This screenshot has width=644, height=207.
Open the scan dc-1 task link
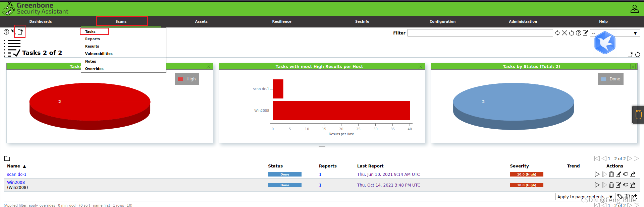click(17, 175)
